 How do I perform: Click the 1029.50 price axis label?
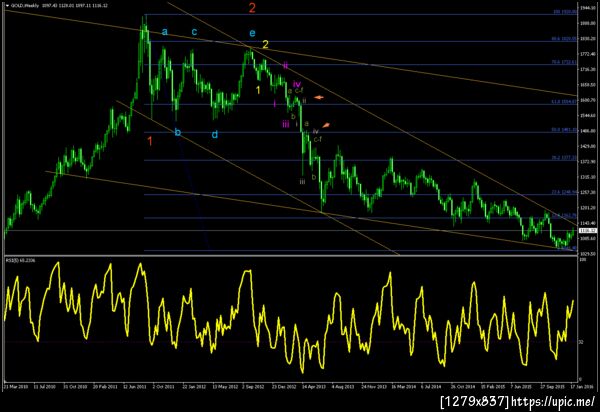point(588,254)
